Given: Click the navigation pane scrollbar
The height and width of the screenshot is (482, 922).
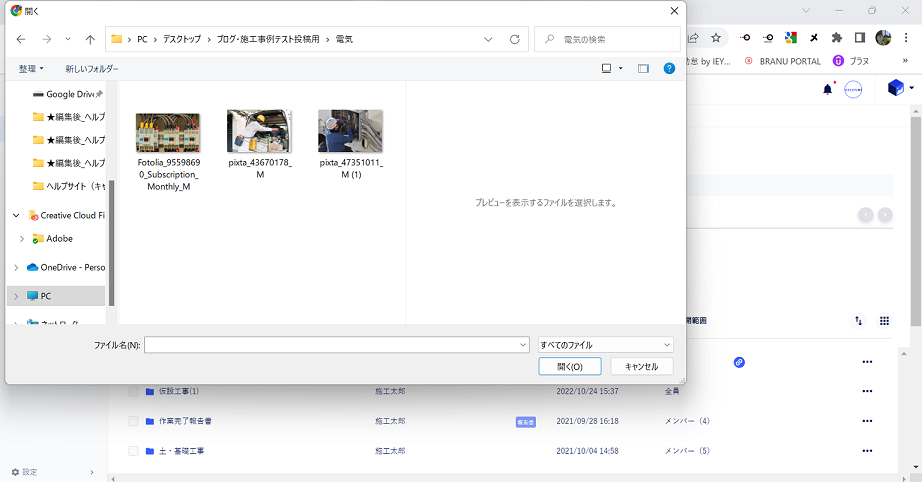Looking at the screenshot, I should 111,243.
